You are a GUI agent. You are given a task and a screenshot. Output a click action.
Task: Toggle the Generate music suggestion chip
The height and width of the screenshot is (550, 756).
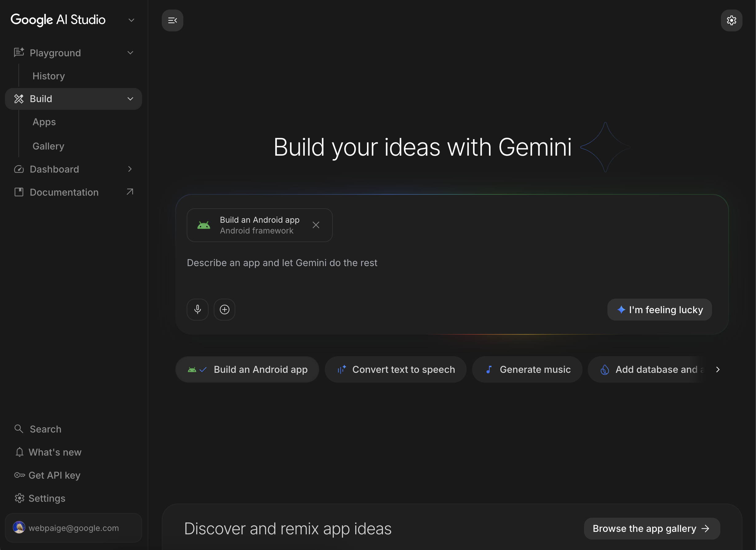coord(527,369)
